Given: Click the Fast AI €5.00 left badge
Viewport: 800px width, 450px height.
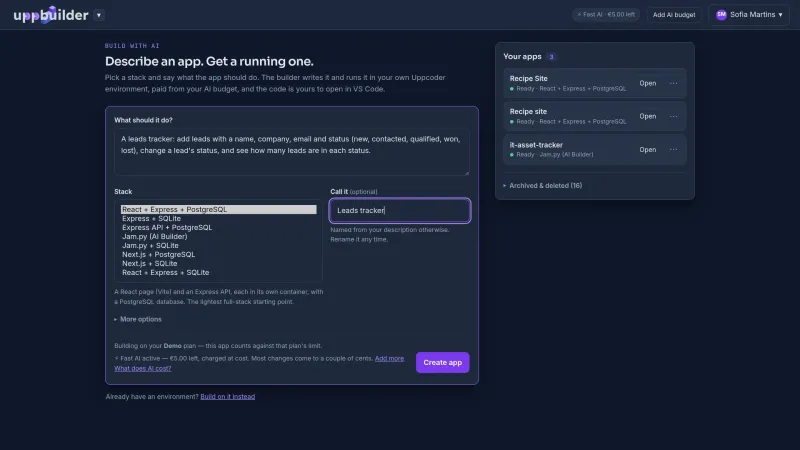Looking at the screenshot, I should 606,15.
